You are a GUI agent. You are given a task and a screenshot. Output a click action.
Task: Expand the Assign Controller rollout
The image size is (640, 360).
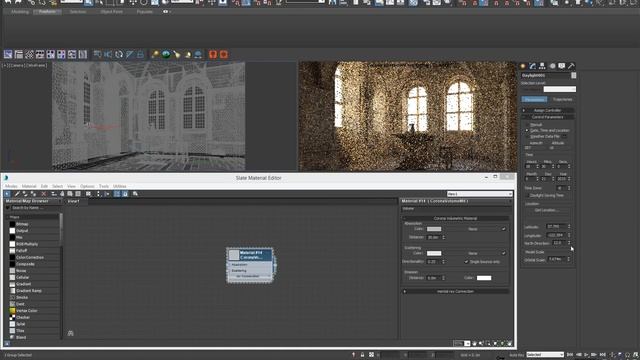pyautogui.click(x=547, y=110)
